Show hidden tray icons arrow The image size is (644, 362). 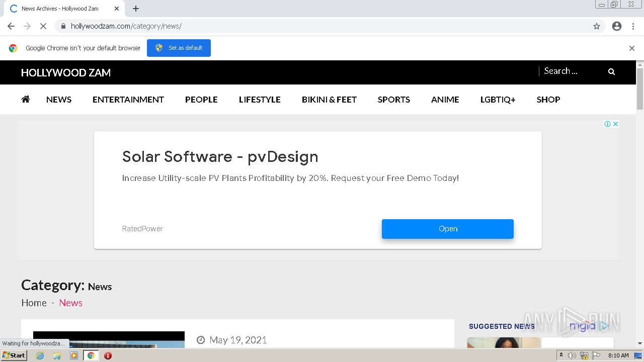click(x=561, y=355)
